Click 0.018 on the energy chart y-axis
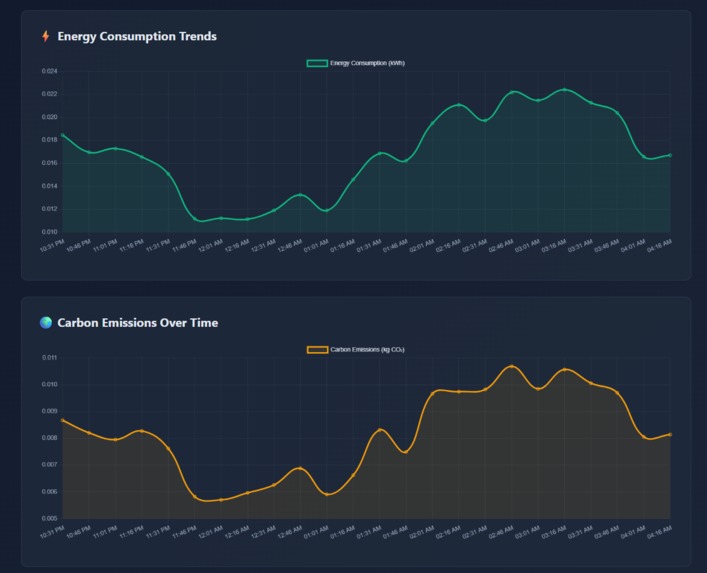This screenshot has height=573, width=707. coord(50,140)
